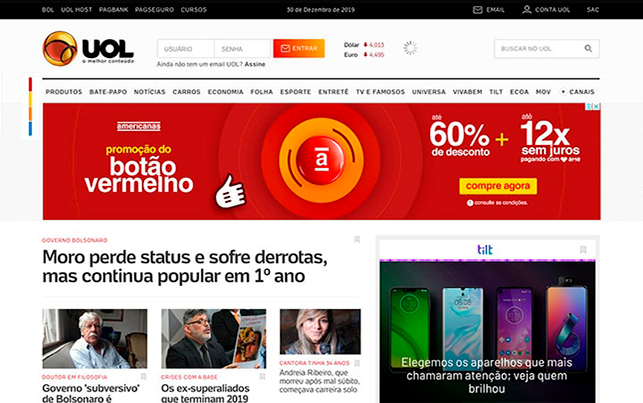The height and width of the screenshot is (403, 643).
Task: Click the Assine link
Action: [x=255, y=64]
